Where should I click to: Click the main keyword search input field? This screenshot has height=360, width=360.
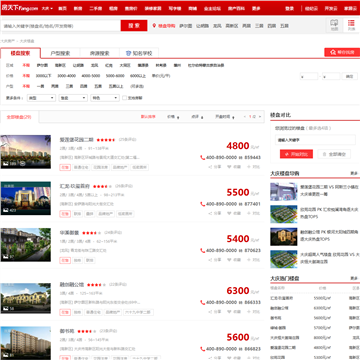[61, 26]
